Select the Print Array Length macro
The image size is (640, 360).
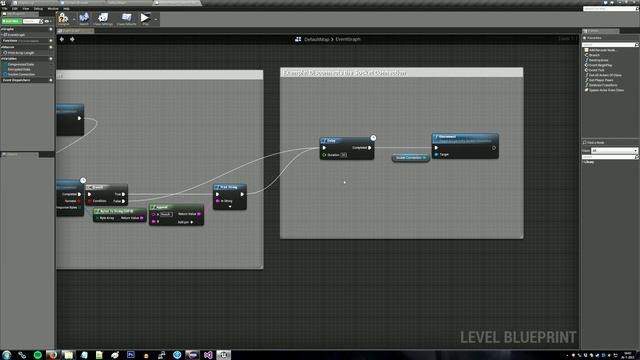point(20,53)
